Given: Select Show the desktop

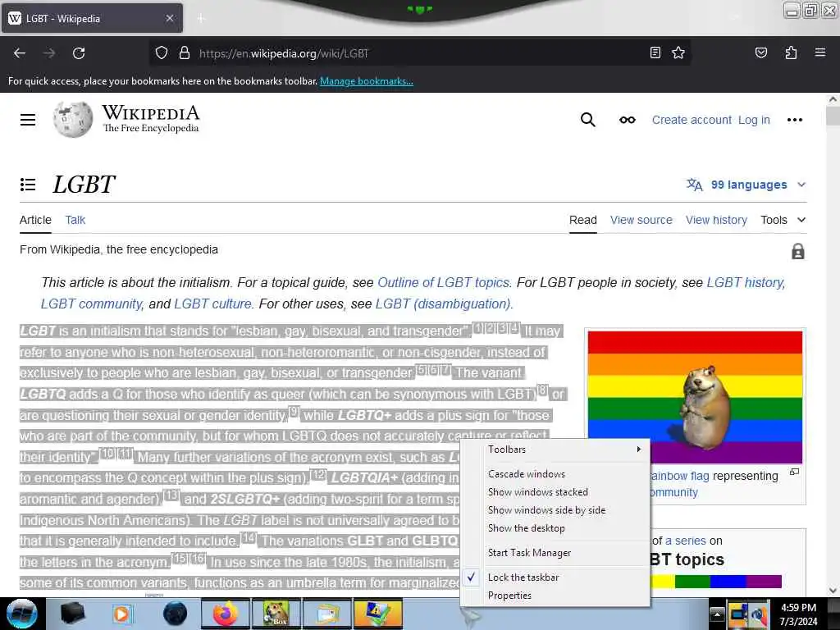Looking at the screenshot, I should point(526,529).
